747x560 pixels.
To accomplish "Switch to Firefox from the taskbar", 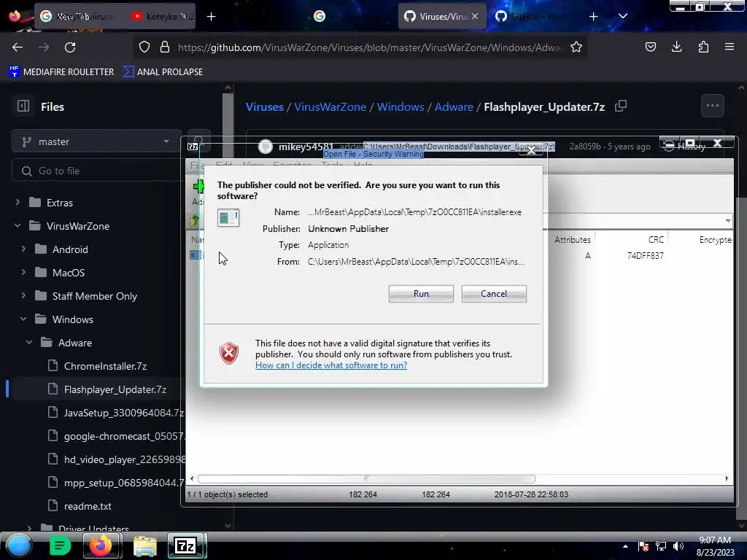I will click(x=101, y=545).
